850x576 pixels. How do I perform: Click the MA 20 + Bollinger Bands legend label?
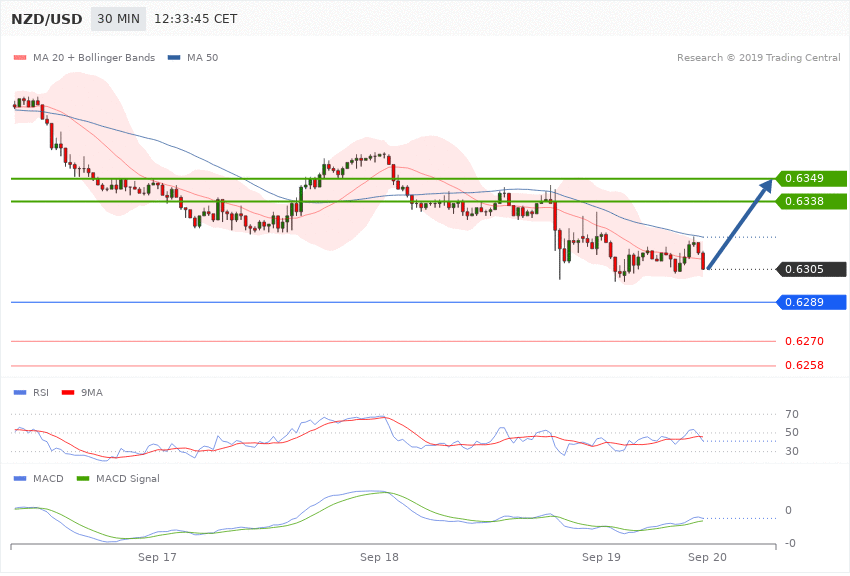94,57
